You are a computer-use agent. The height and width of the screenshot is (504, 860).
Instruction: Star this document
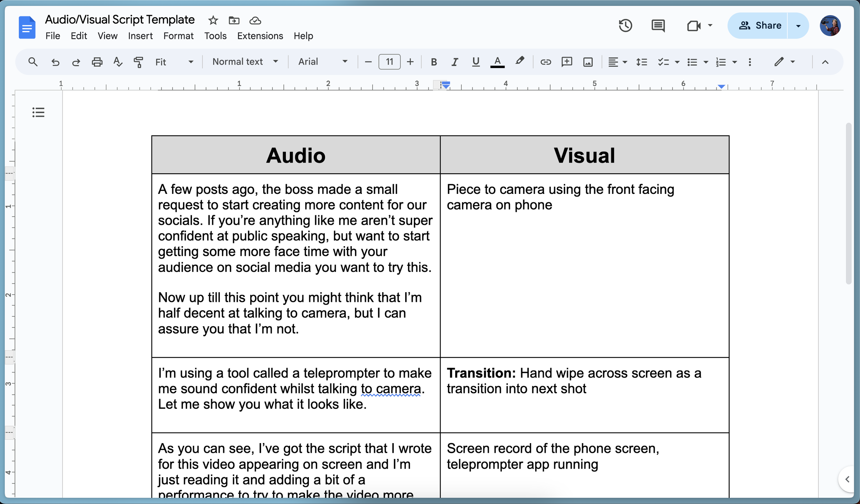click(213, 20)
